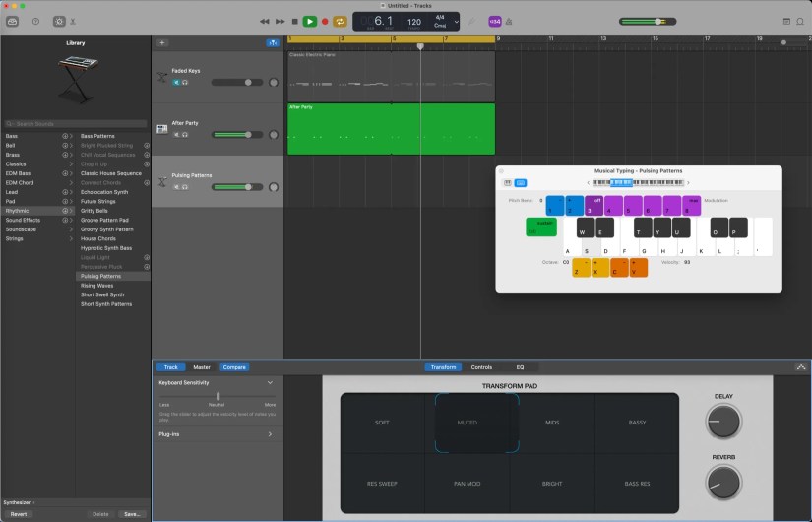Expand the Sound Effects category
This screenshot has height=522, width=812.
[x=71, y=220]
